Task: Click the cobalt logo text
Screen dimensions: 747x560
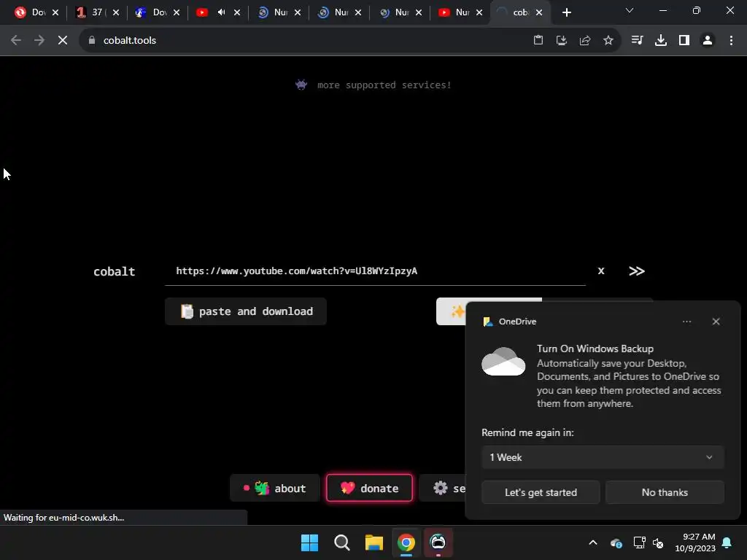Action: pyautogui.click(x=115, y=271)
